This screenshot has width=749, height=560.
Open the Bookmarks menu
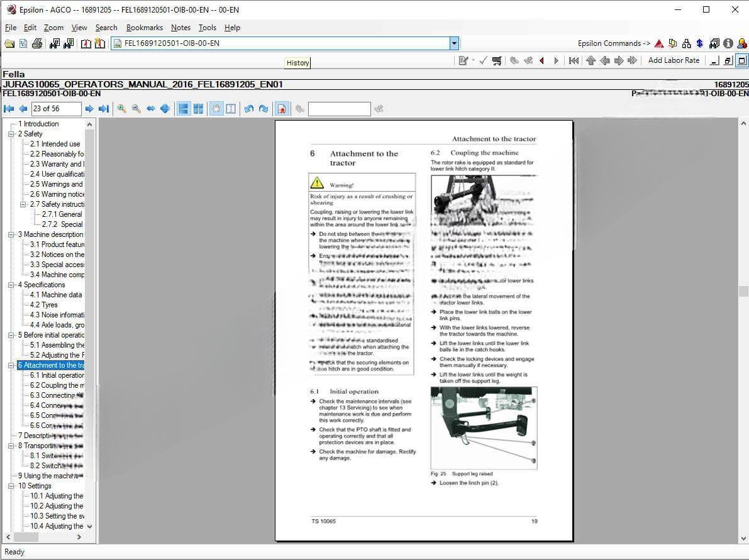coord(144,28)
